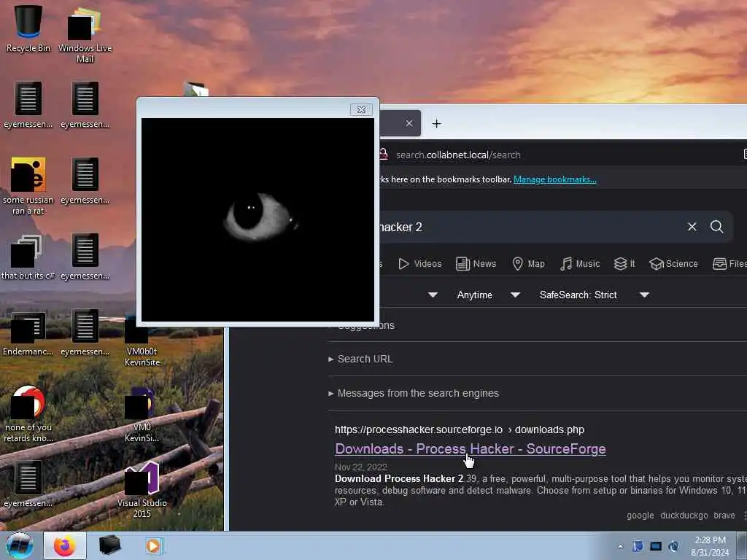Open the SafeSearch: Strict dropdown

(594, 295)
